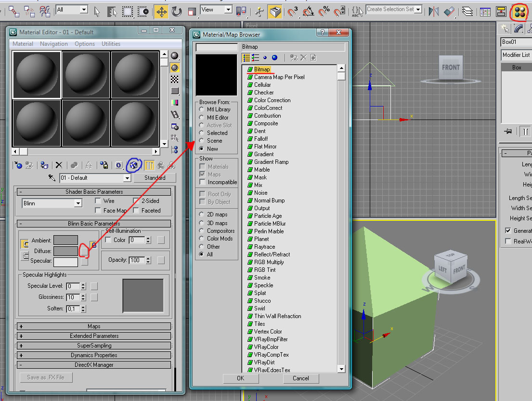Viewport: 532px width, 401px height.
Task: Select the Mtl Library radio button
Action: tap(202, 109)
